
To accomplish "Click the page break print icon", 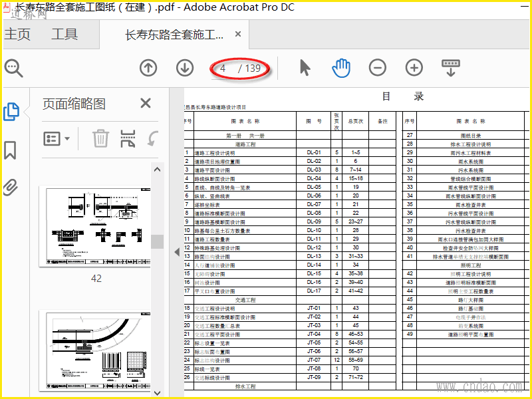I will pos(128,138).
